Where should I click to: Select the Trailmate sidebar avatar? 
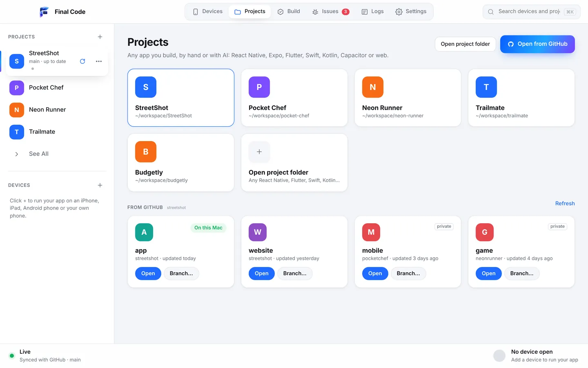(x=17, y=132)
